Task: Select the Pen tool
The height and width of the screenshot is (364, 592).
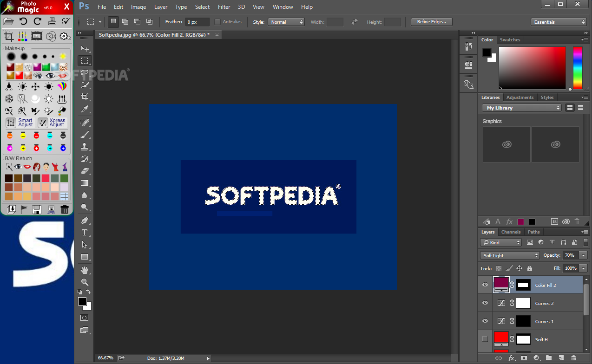Action: (85, 220)
